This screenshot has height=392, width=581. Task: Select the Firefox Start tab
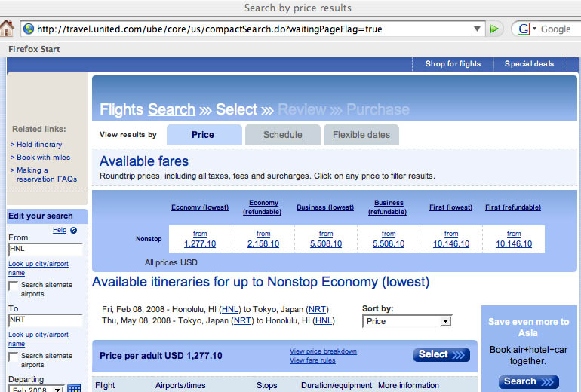pos(34,49)
